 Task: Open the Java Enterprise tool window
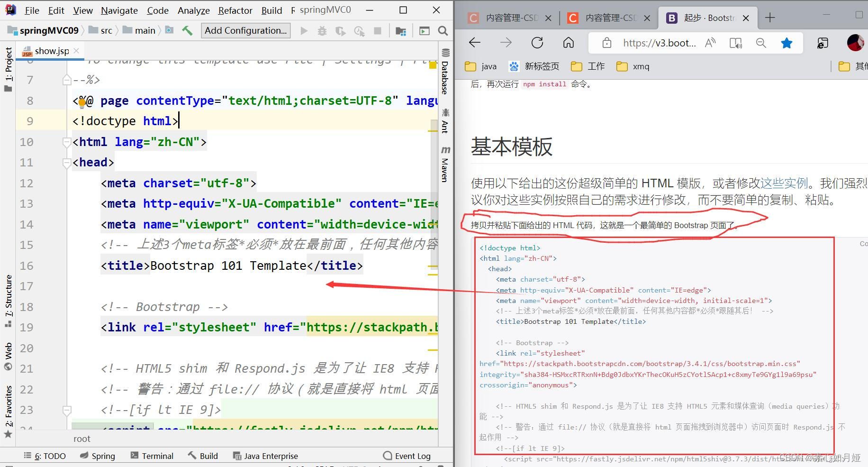[266, 456]
